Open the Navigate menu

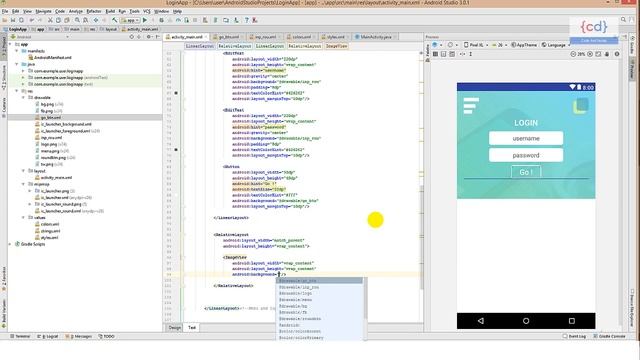coord(43,11)
